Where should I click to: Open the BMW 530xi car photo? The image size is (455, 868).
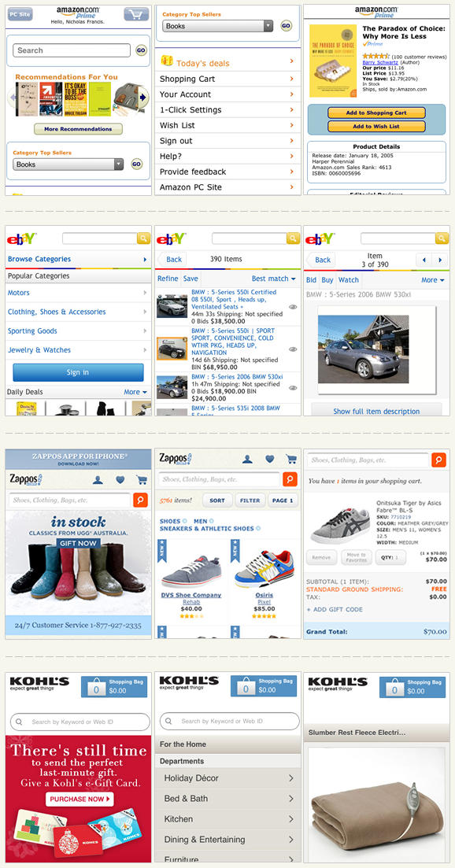click(363, 349)
